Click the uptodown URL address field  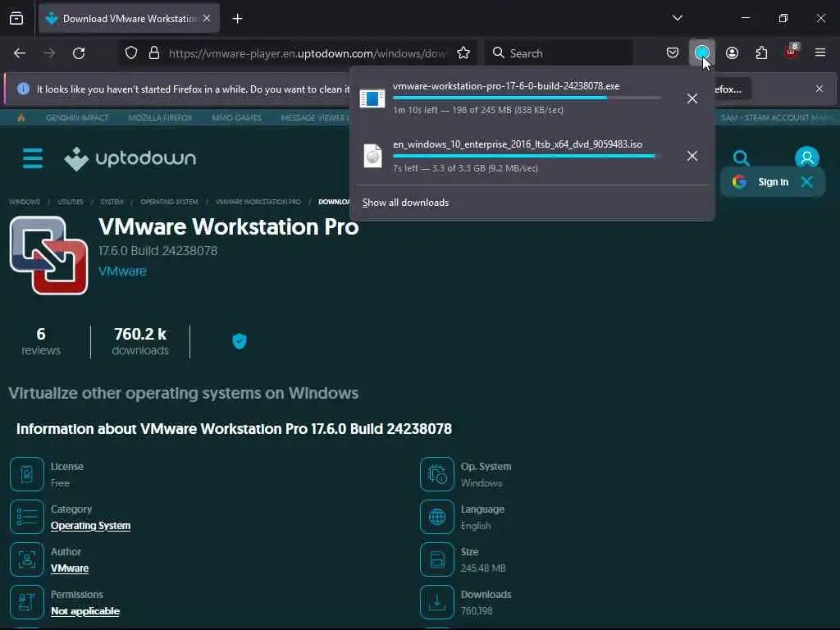(x=308, y=53)
